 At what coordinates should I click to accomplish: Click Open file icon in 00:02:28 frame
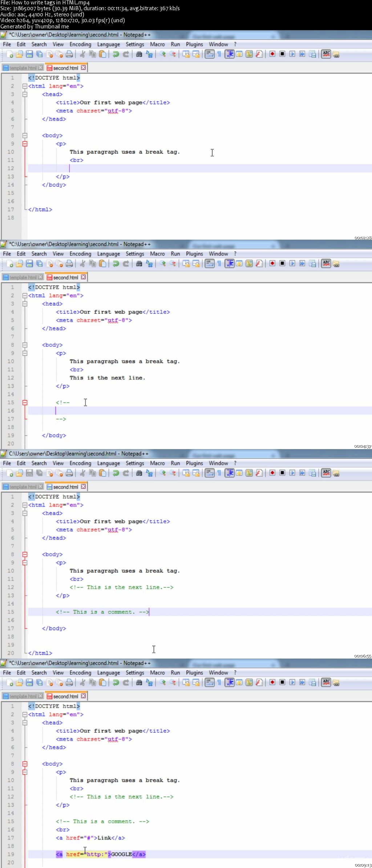(20, 54)
